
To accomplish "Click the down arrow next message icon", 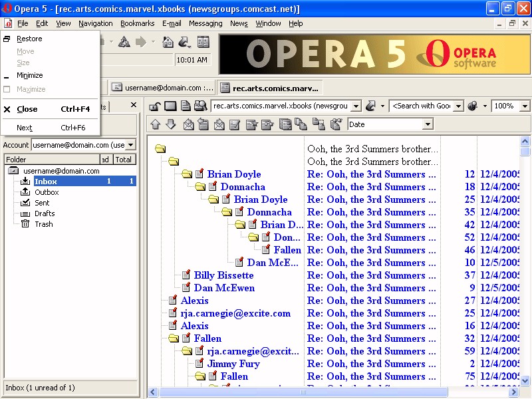I will 171,124.
